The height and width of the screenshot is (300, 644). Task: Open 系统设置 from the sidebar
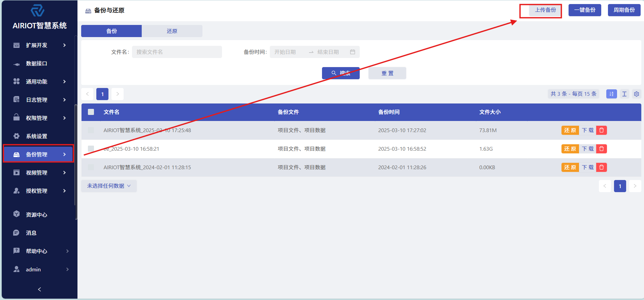(36, 136)
